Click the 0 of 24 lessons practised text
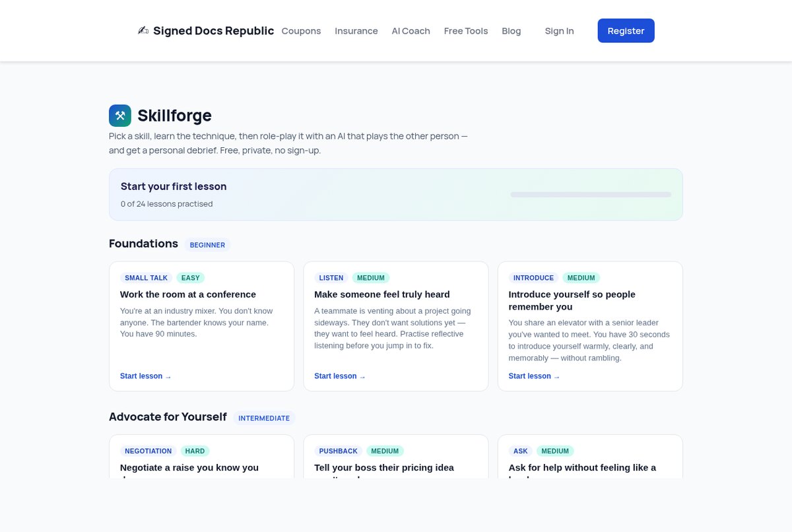The height and width of the screenshot is (532, 792). coord(166,204)
